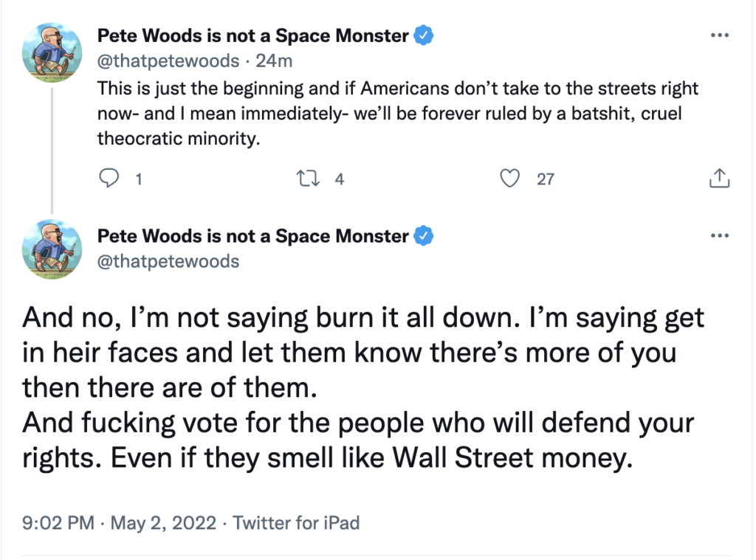Click the first tweet's body text
The height and width of the screenshot is (560, 756).
pyautogui.click(x=397, y=114)
